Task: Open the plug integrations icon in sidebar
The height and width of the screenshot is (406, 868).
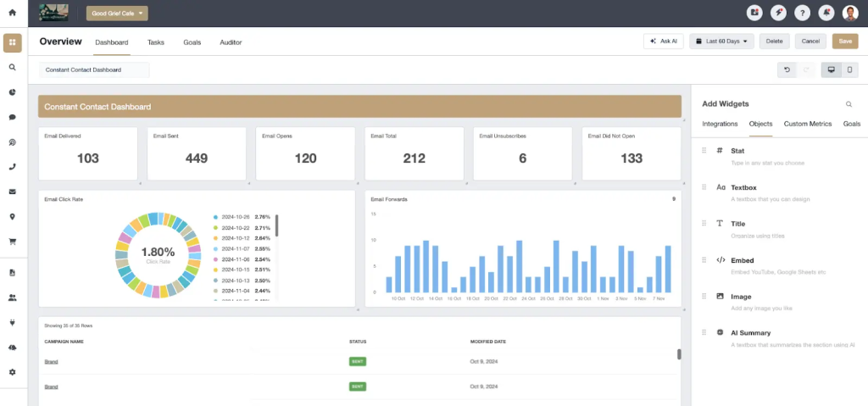Action: pyautogui.click(x=12, y=322)
